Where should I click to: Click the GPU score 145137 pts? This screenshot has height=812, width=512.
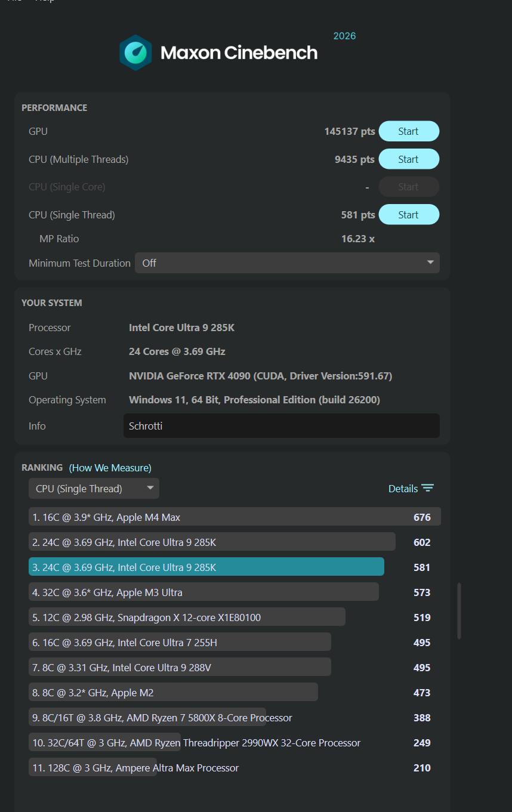coord(350,131)
